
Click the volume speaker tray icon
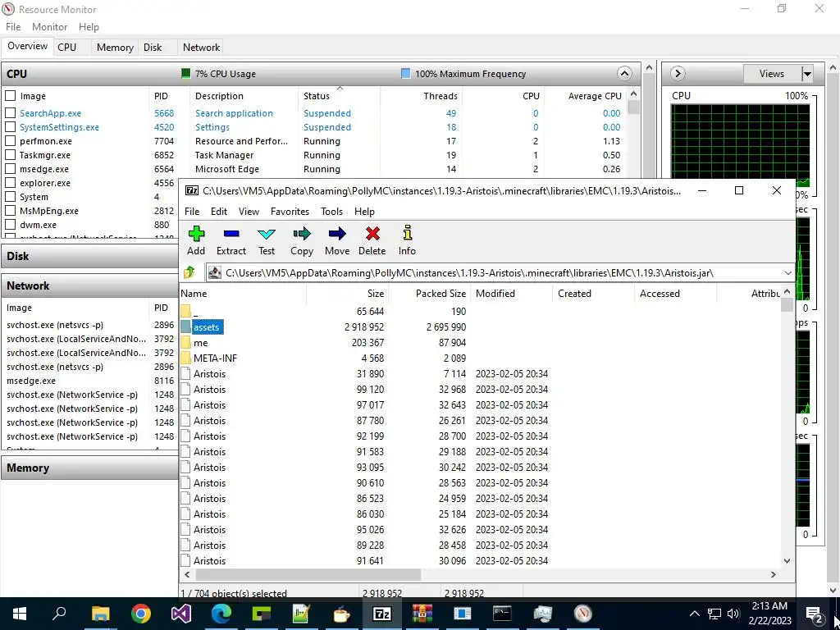pos(733,614)
